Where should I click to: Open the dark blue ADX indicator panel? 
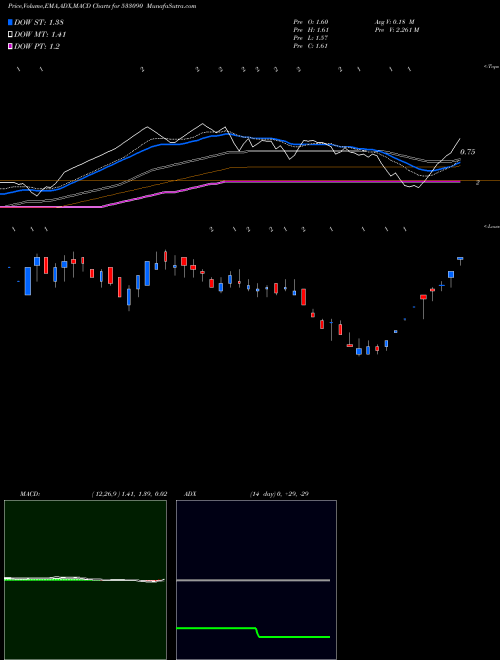[x=256, y=580]
